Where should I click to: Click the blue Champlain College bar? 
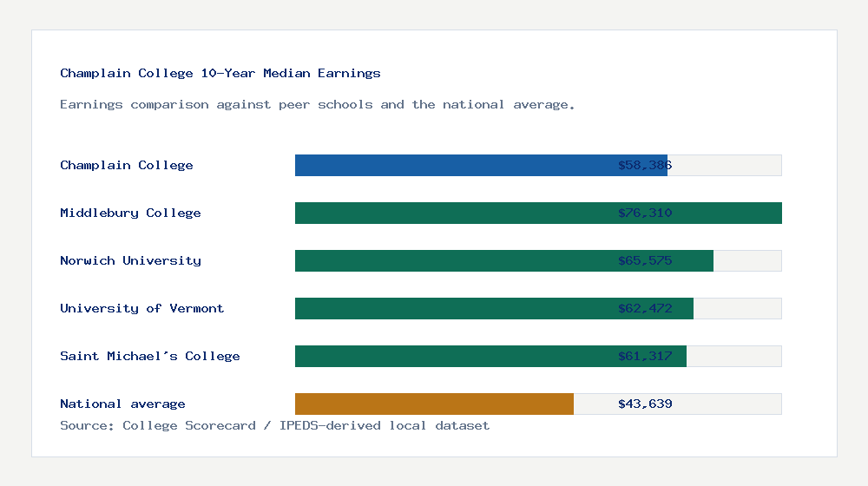[481, 166]
